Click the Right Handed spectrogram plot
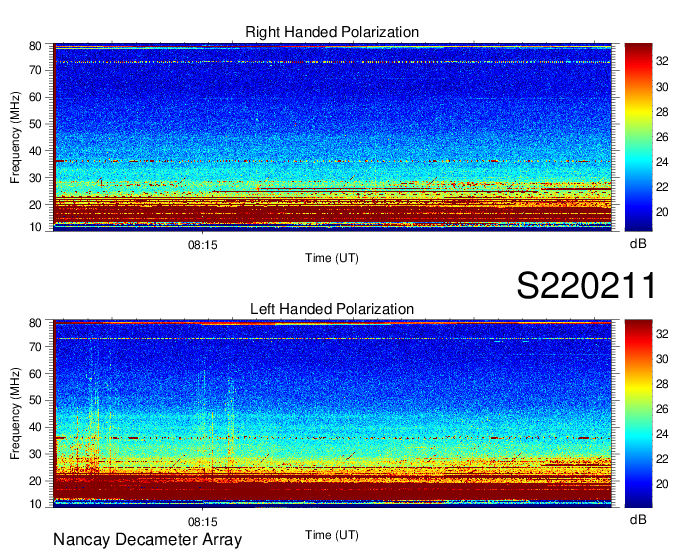Screen dimensions: 680x552 (333, 137)
